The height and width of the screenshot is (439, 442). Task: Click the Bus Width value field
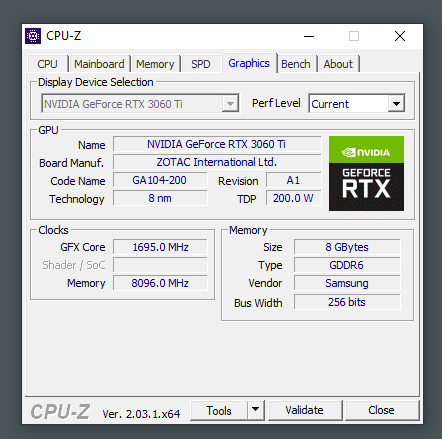coord(347,302)
